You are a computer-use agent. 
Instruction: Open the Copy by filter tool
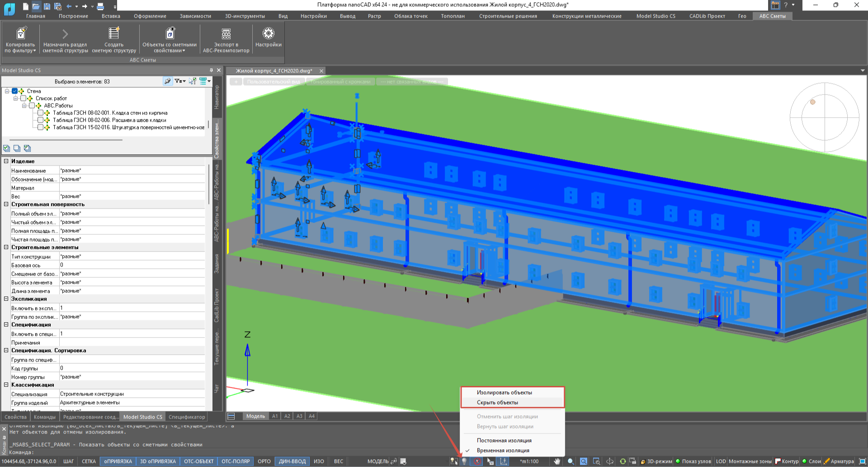20,40
